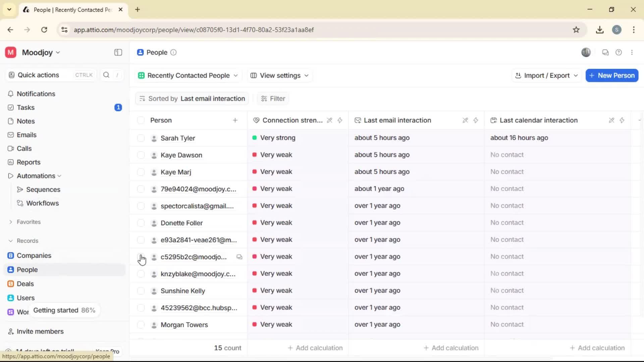The image size is (644, 362).
Task: Open help via question mark icon
Action: (x=619, y=52)
